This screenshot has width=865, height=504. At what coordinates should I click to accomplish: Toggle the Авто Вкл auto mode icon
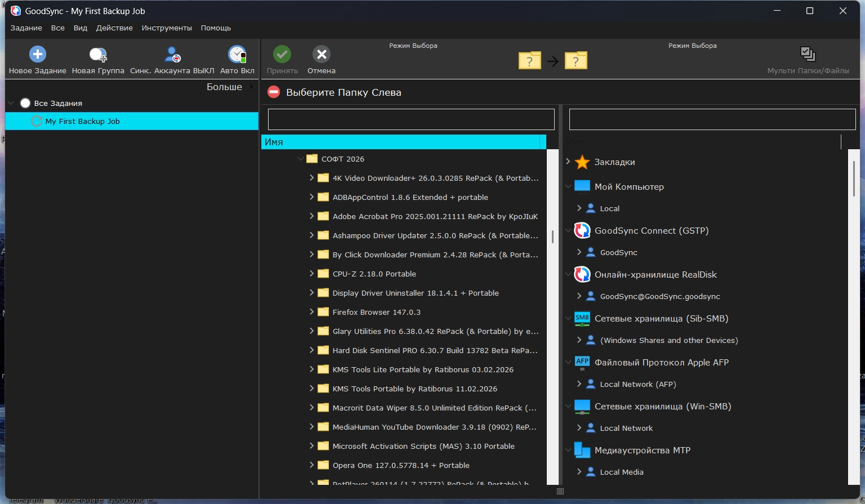coord(237,55)
